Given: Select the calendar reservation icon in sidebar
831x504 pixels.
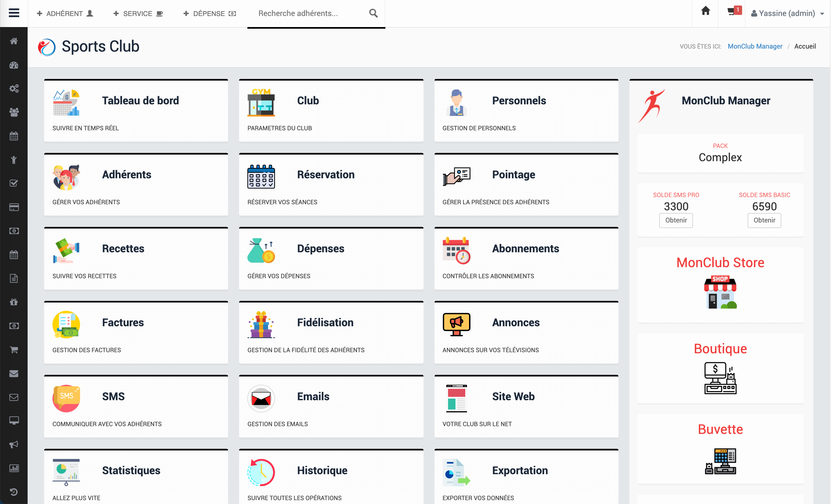Looking at the screenshot, I should point(14,136).
